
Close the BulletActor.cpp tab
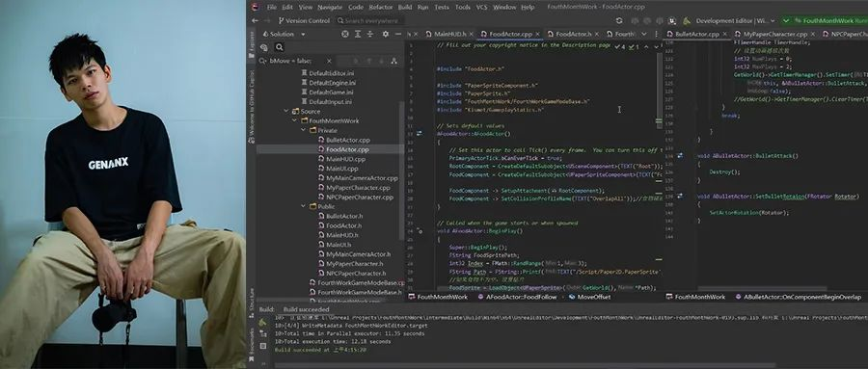tap(724, 34)
